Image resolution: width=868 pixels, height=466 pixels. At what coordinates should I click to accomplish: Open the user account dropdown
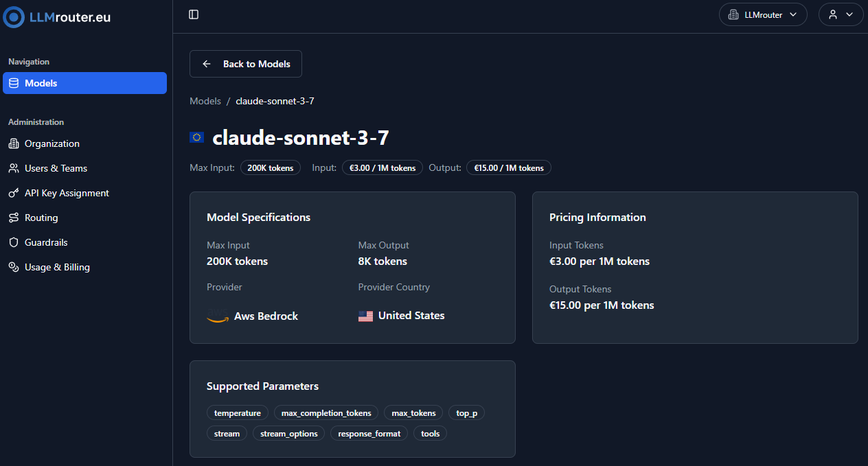coord(841,14)
